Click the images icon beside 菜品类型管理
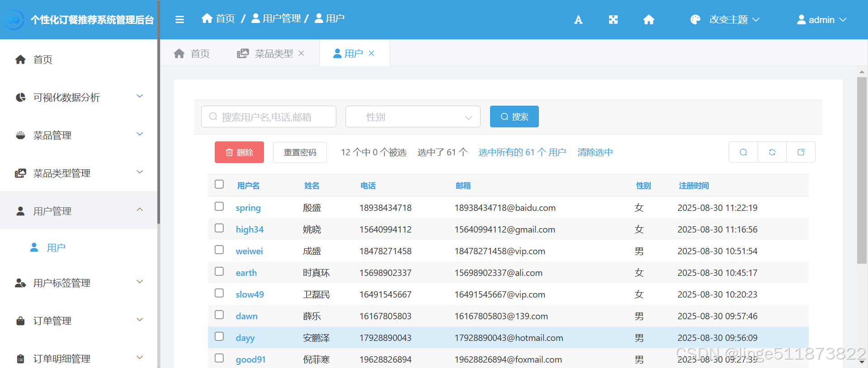The image size is (868, 368). [x=20, y=173]
